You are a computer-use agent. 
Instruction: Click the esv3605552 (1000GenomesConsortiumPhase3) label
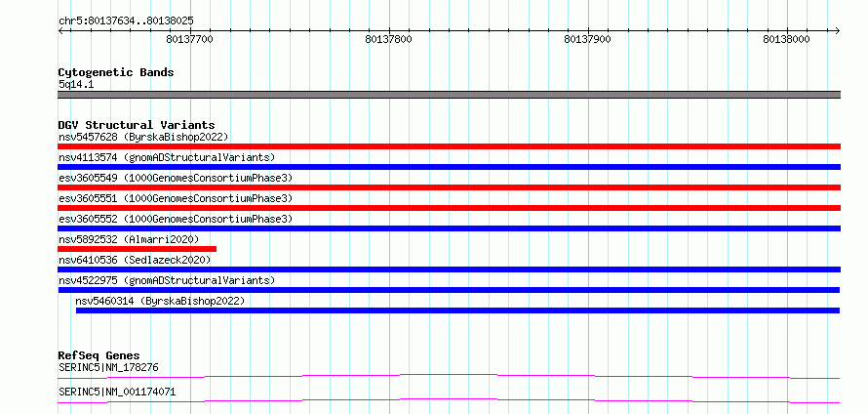pos(176,219)
